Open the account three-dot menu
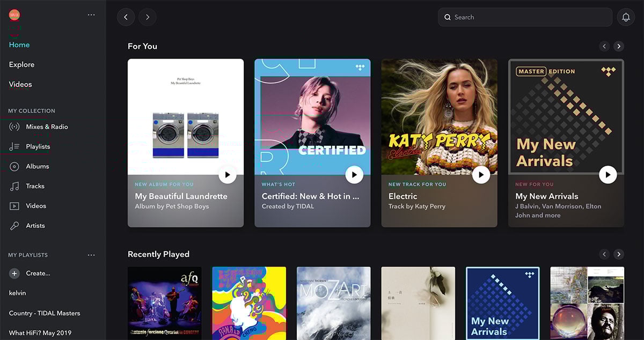This screenshot has height=340, width=644. click(91, 15)
